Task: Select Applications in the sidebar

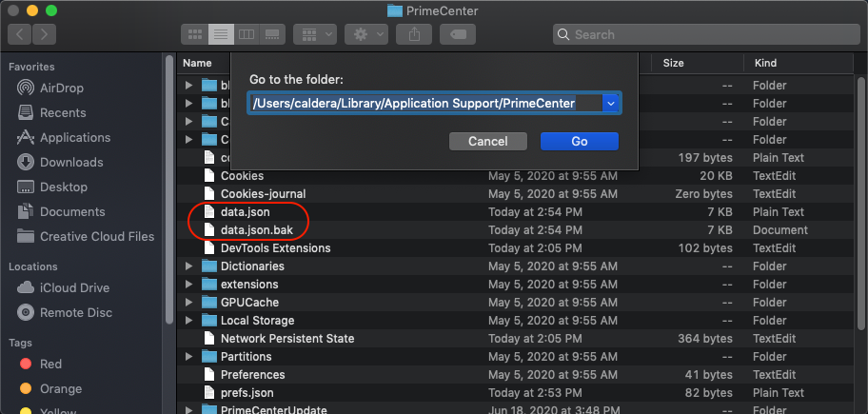Action: (x=75, y=137)
